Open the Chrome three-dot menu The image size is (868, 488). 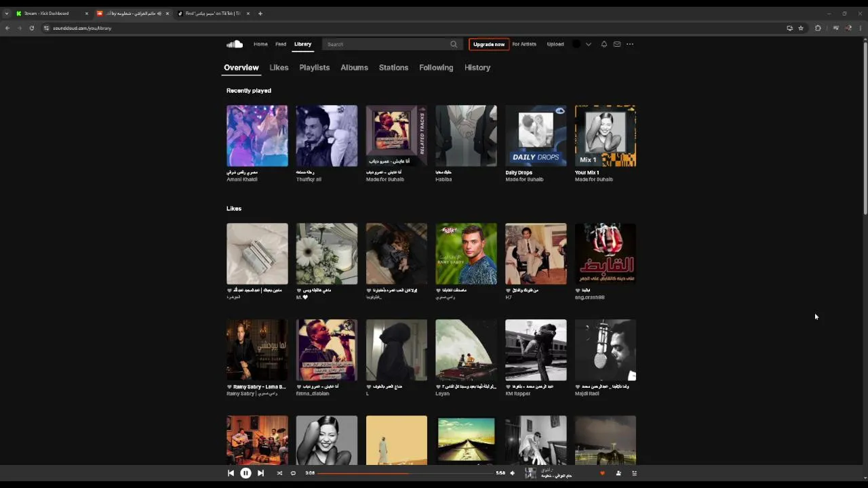[861, 28]
